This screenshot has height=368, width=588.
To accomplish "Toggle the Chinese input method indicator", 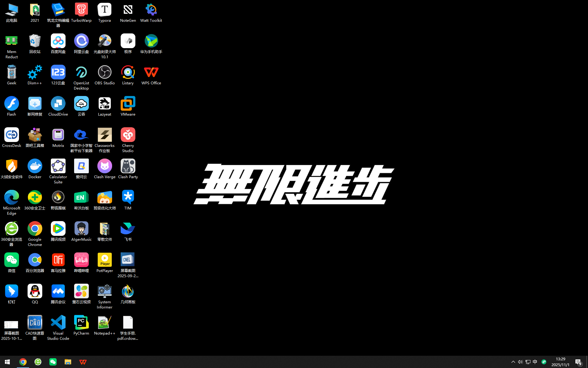I will tap(535, 362).
